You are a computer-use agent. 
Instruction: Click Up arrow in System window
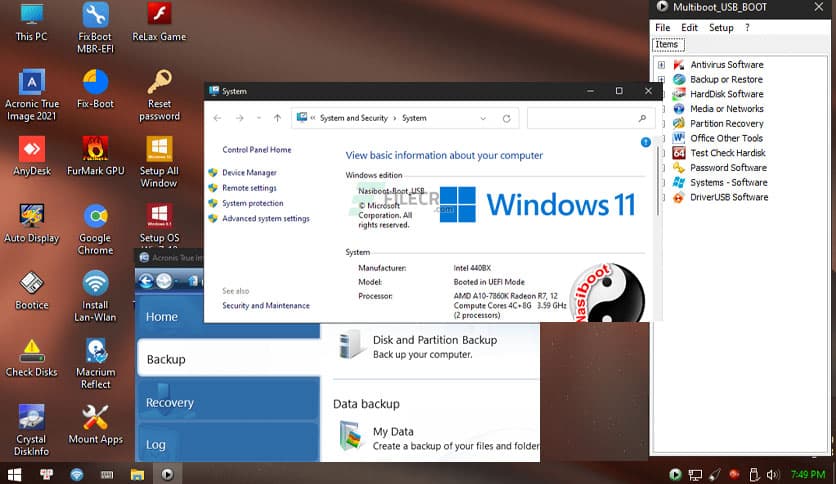277,118
